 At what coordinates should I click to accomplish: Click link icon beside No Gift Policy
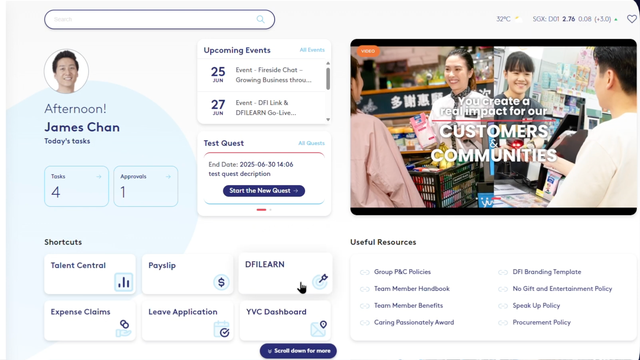[503, 289]
